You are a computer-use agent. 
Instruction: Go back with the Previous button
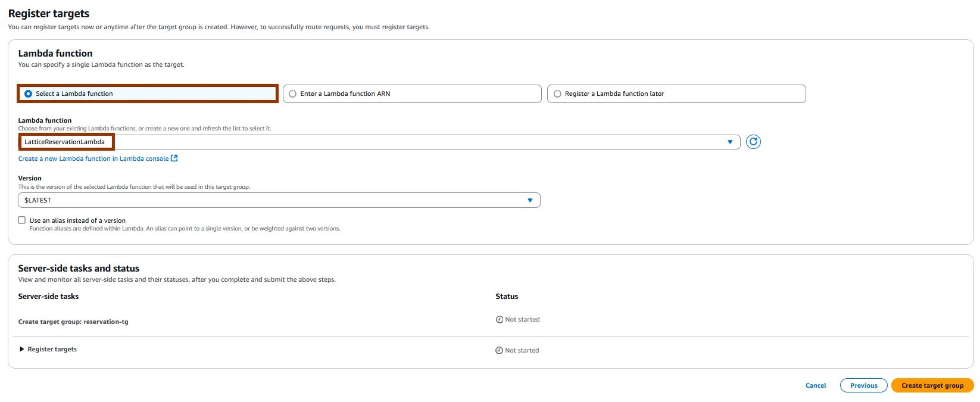click(x=863, y=385)
